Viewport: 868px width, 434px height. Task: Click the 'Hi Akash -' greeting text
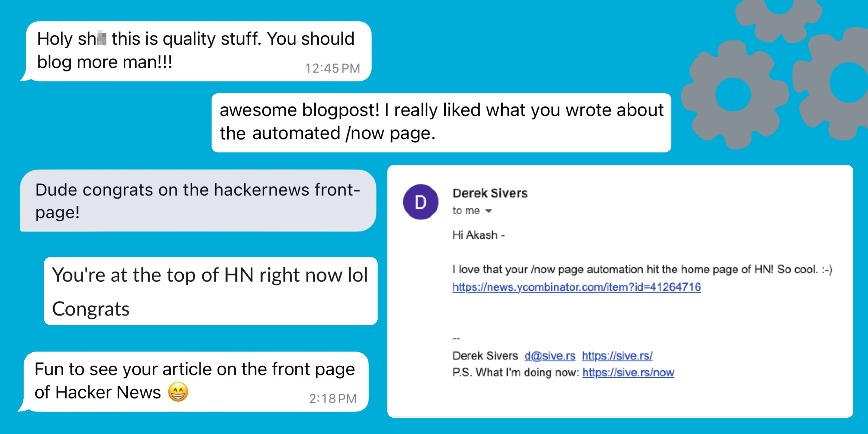(478, 235)
